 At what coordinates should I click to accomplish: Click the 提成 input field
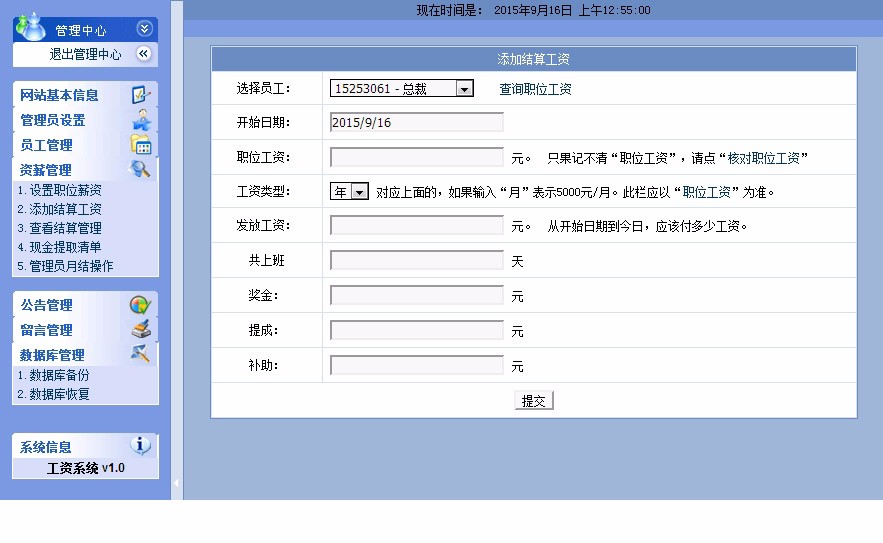pos(417,330)
